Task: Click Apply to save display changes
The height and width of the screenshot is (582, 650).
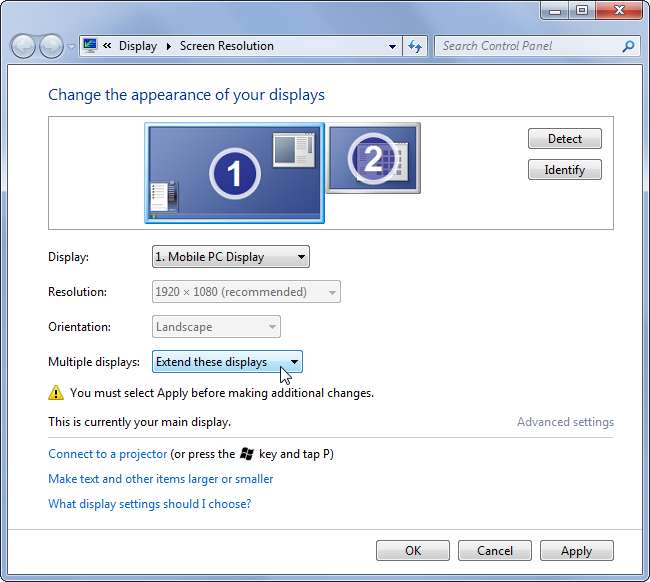Action: pos(576,550)
